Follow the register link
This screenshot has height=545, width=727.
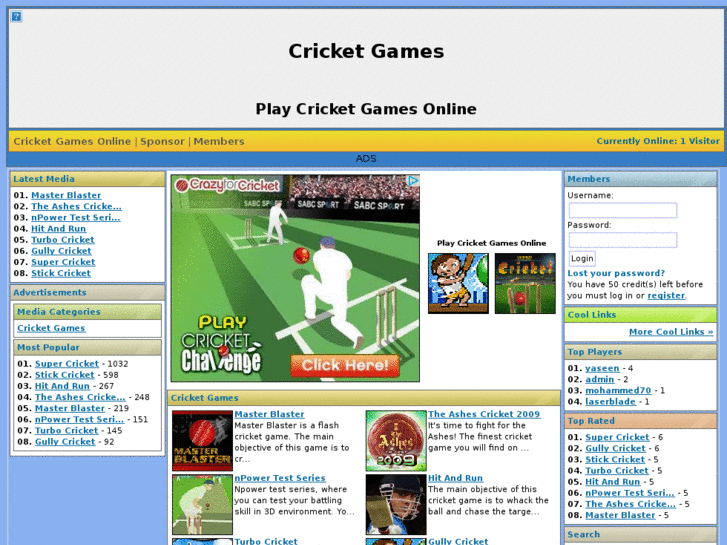tap(666, 295)
